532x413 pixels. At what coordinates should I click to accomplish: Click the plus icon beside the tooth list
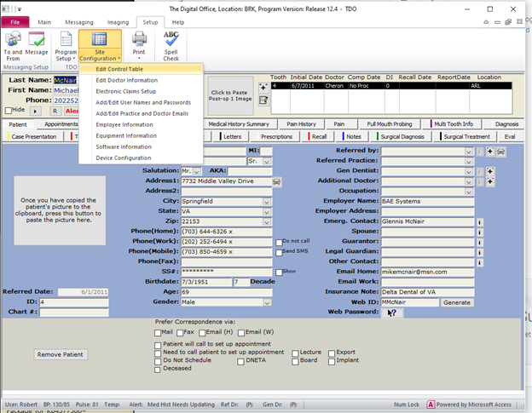[x=263, y=87]
